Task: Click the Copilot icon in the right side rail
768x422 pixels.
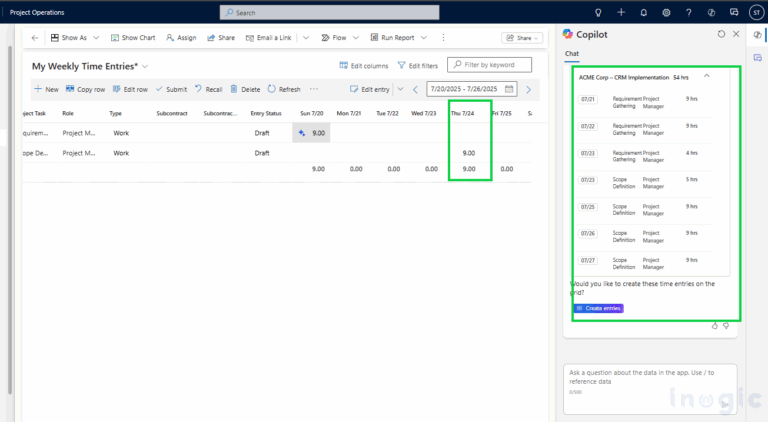Action: click(x=757, y=34)
